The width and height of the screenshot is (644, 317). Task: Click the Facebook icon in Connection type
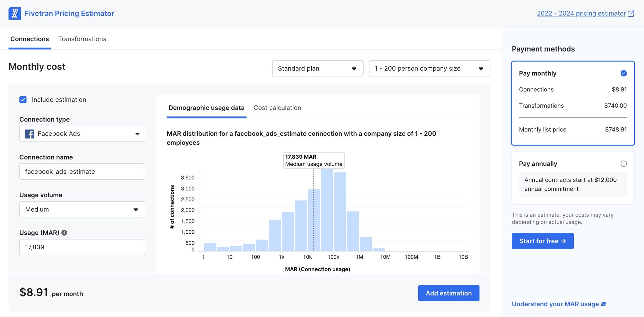[x=30, y=134]
